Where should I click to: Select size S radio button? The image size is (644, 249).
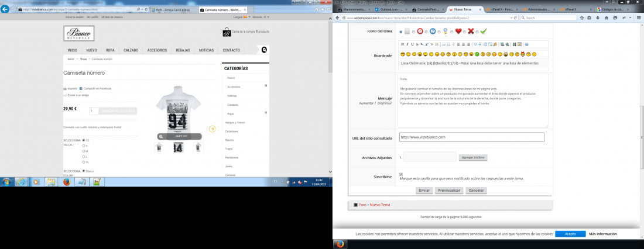tap(84, 146)
